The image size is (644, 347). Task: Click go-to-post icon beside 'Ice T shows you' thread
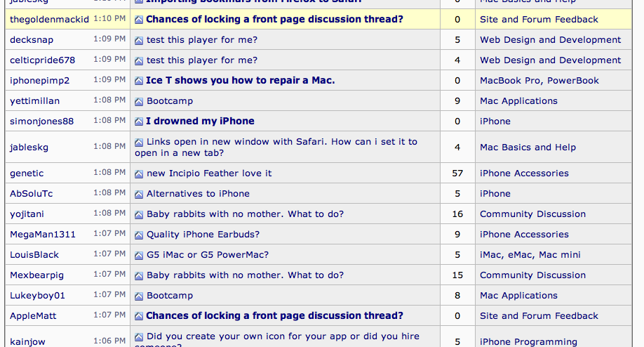pos(139,81)
